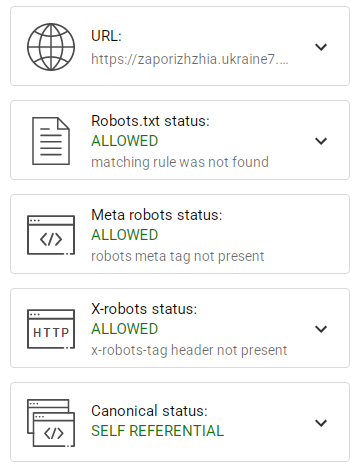Viewport: 363px width, 473px height.
Task: Click the green ALLOWED under Robots.txt status
Action: tap(125, 141)
